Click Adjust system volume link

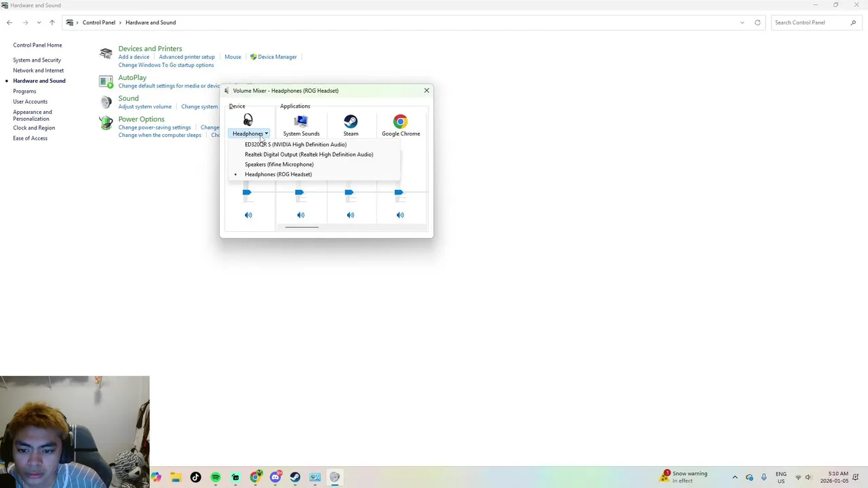(144, 106)
